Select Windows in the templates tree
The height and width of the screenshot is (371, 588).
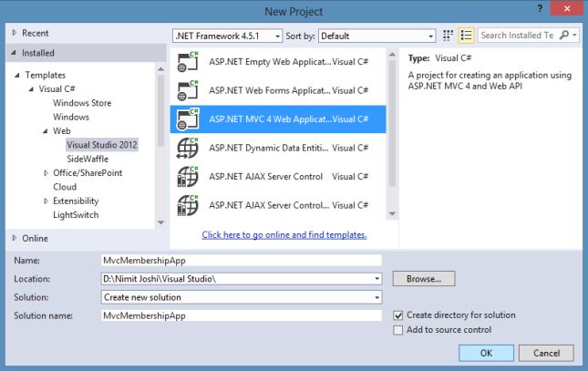click(71, 117)
